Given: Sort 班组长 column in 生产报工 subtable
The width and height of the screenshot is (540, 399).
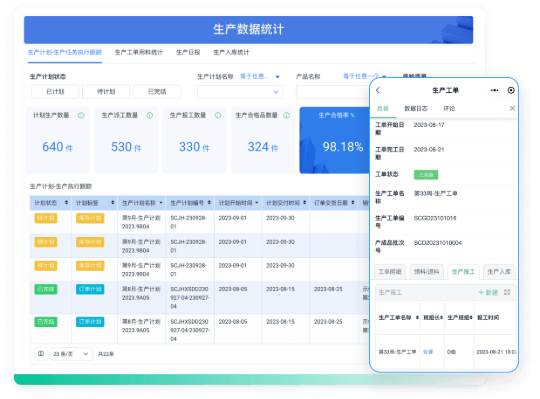Looking at the screenshot, I should [x=441, y=317].
